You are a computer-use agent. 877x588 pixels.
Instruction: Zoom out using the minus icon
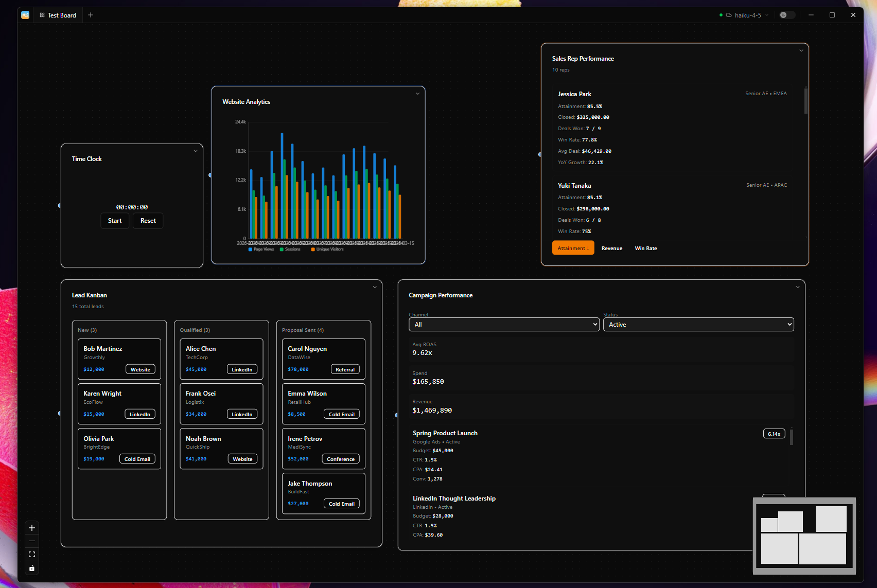click(31, 541)
